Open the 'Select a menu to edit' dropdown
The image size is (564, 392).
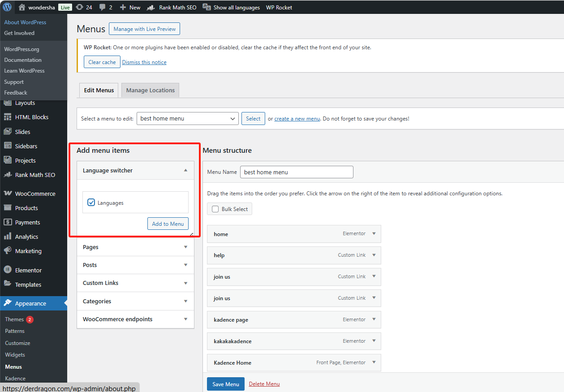tap(187, 118)
